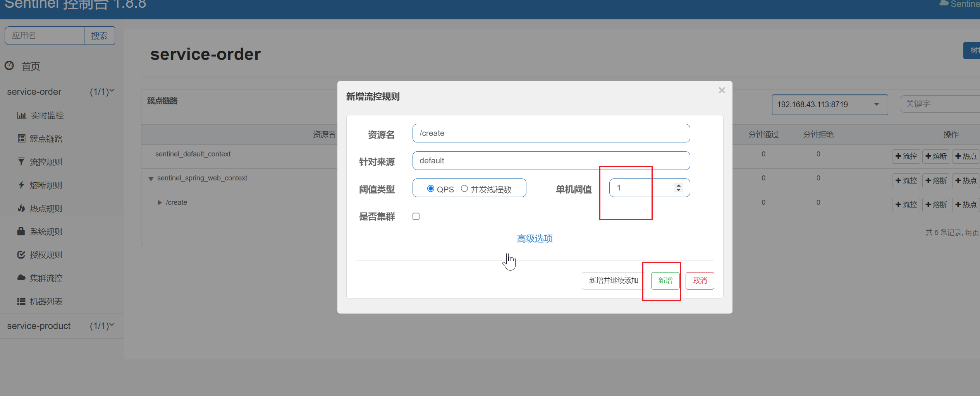Close the 新增流控规则 dialog

[722, 90]
